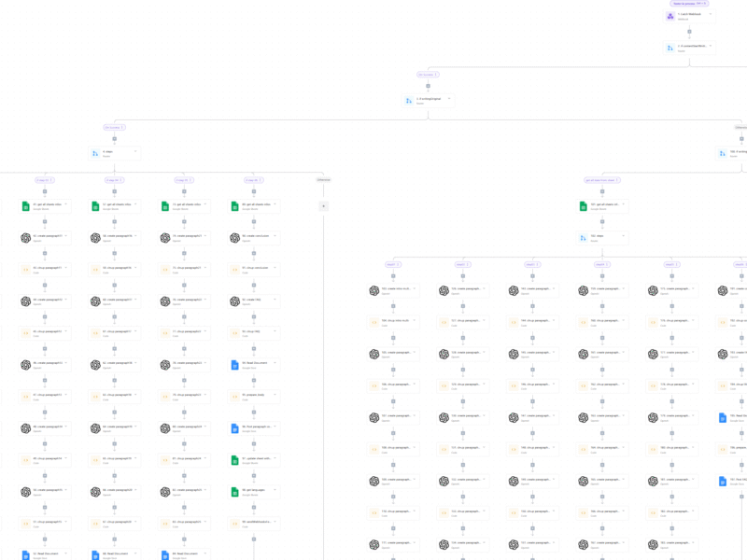Click the plus button under the Otherwise branch

[324, 206]
